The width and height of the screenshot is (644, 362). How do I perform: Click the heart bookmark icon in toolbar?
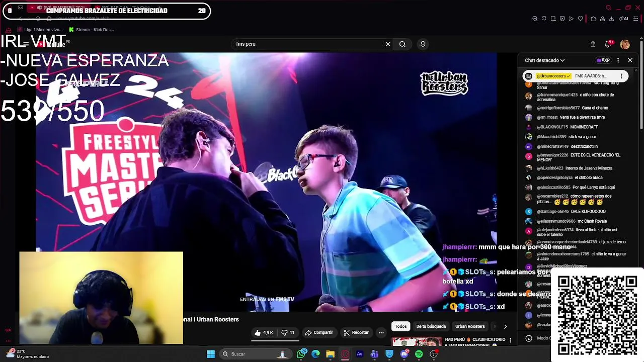(x=580, y=19)
